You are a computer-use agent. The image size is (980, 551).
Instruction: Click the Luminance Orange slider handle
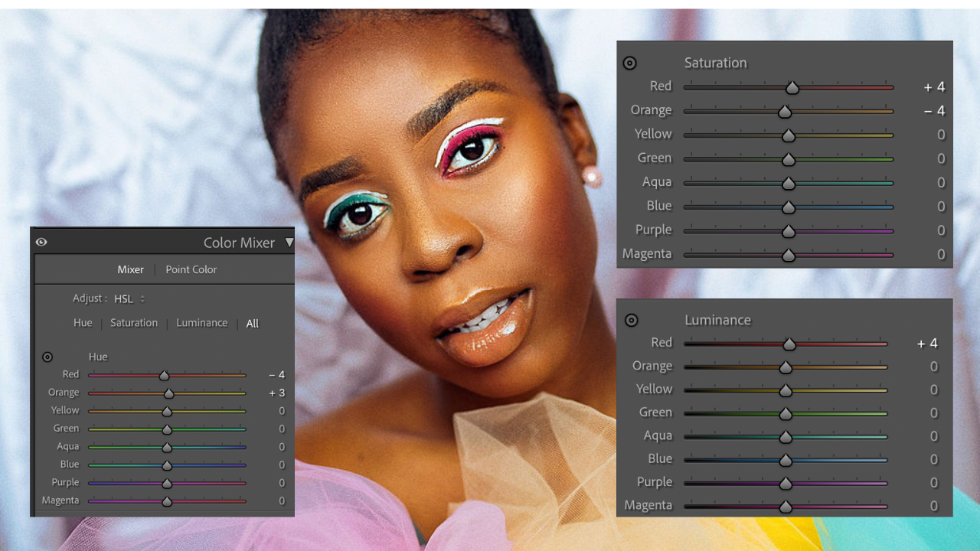786,367
